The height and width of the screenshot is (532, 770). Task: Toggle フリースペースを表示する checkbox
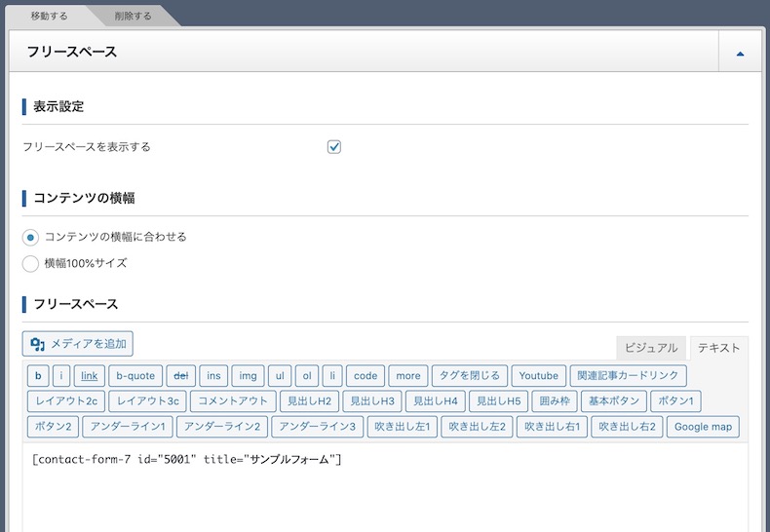334,147
